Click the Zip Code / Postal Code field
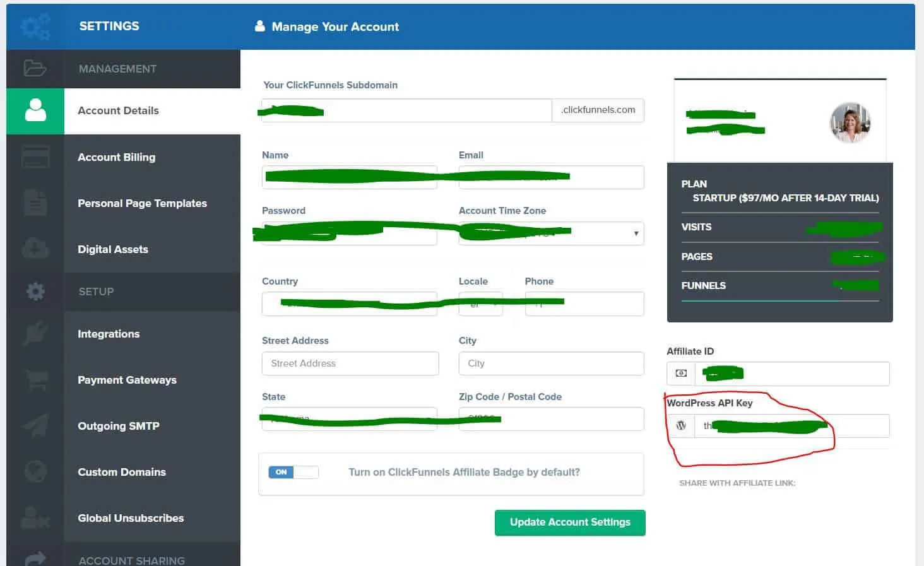This screenshot has width=924, height=566. point(551,419)
